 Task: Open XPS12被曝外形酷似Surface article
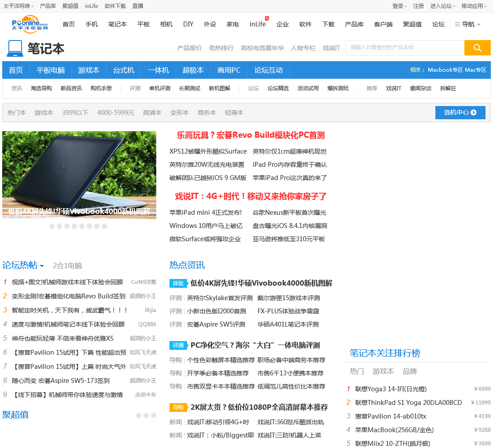point(208,151)
